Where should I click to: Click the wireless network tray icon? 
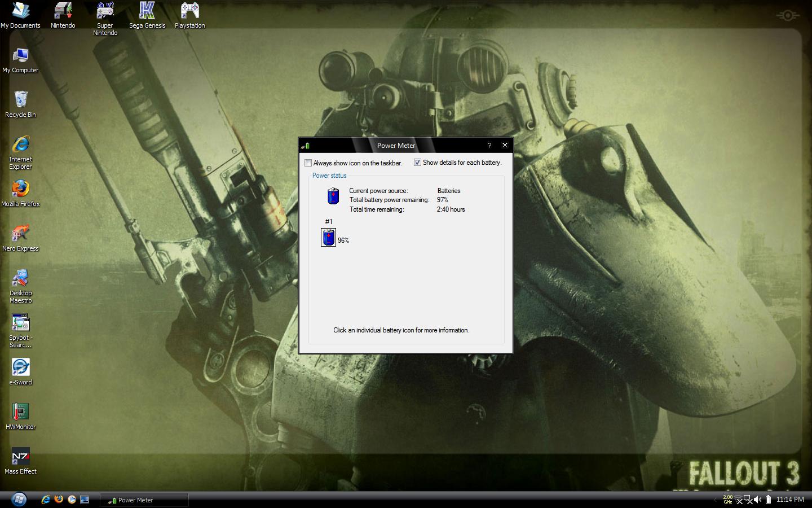[x=738, y=500]
